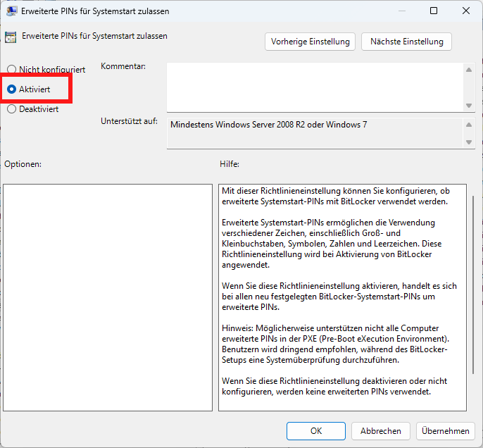
Task: Click the title bar policy window icon
Action: click(12, 11)
